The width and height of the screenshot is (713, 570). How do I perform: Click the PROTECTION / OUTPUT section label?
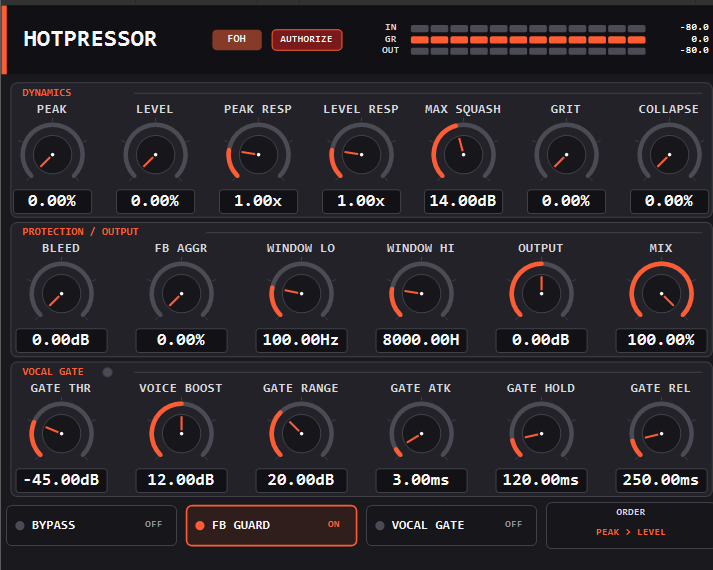(80, 232)
